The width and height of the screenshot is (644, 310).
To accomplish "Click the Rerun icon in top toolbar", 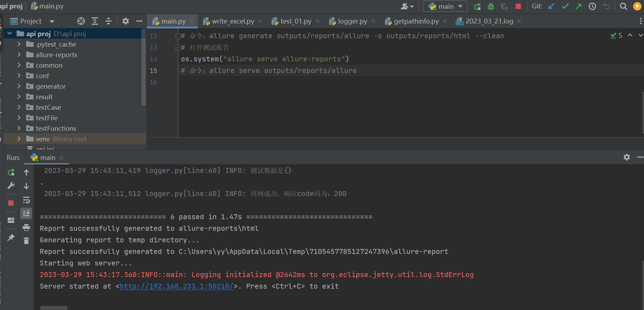I will point(477,6).
